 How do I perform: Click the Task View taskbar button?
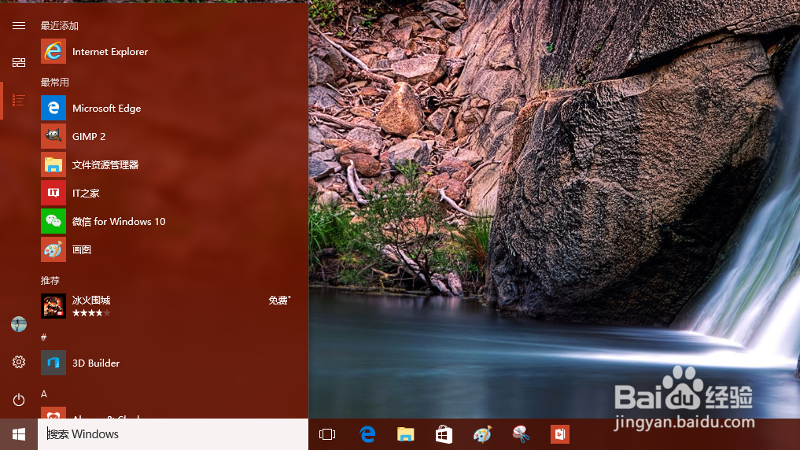(x=327, y=434)
